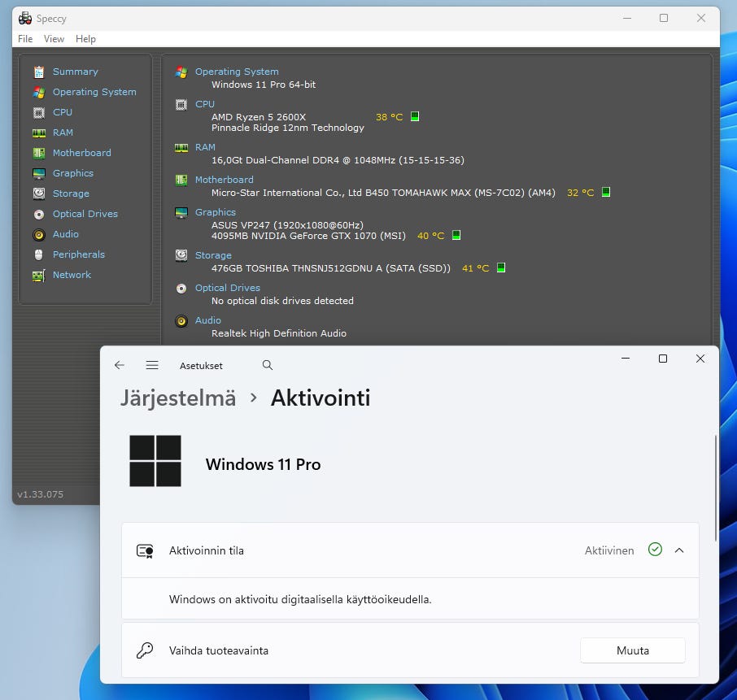Click the Windows flag icon beside Operating System heading
Viewport: 737px width, 700px height.
(x=181, y=72)
